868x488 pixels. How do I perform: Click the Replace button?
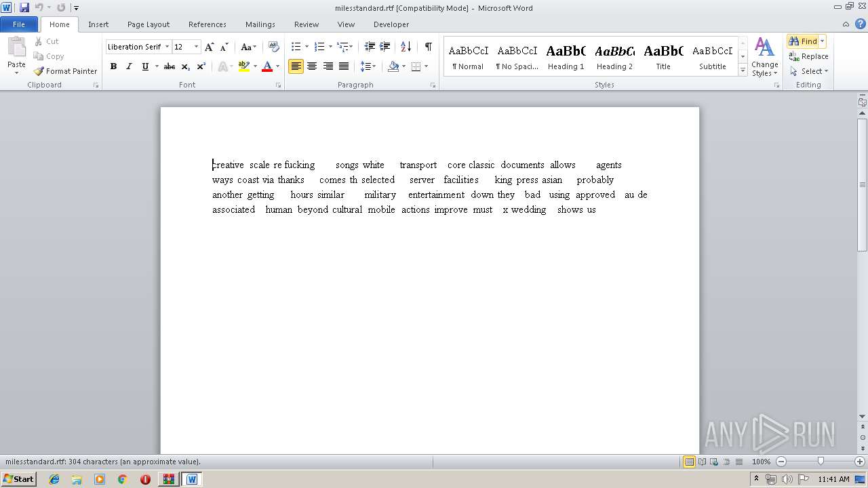[x=808, y=56]
